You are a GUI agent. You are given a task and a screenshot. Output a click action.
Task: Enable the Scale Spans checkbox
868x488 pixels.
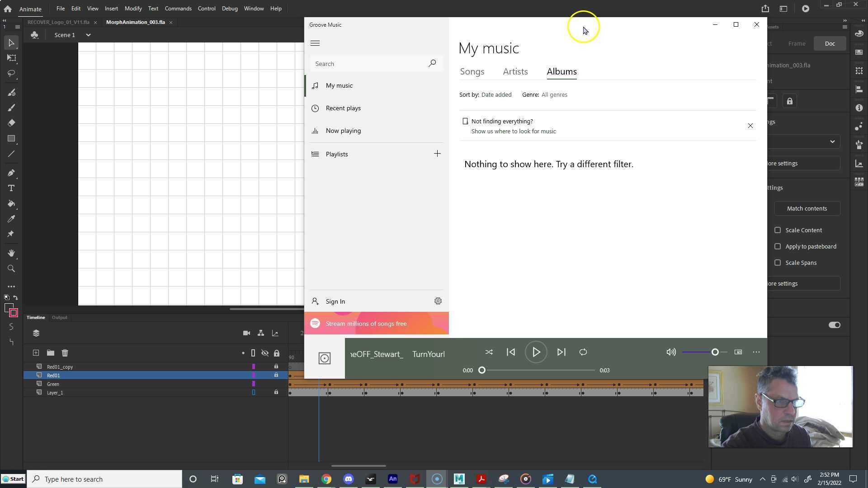tap(778, 263)
